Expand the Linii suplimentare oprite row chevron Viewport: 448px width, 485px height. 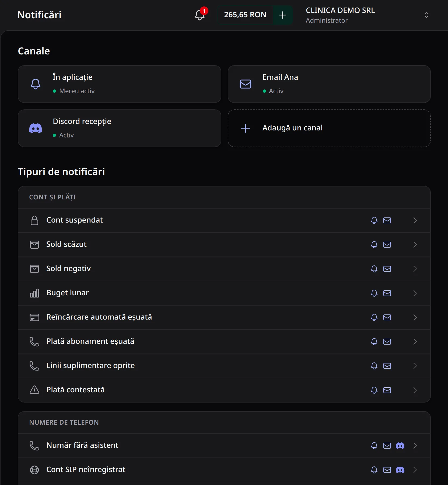pos(415,366)
